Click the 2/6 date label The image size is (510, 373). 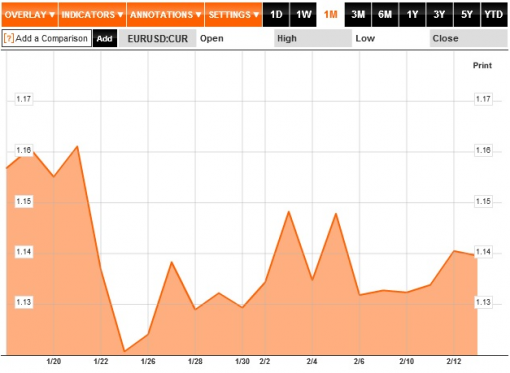tap(359, 361)
